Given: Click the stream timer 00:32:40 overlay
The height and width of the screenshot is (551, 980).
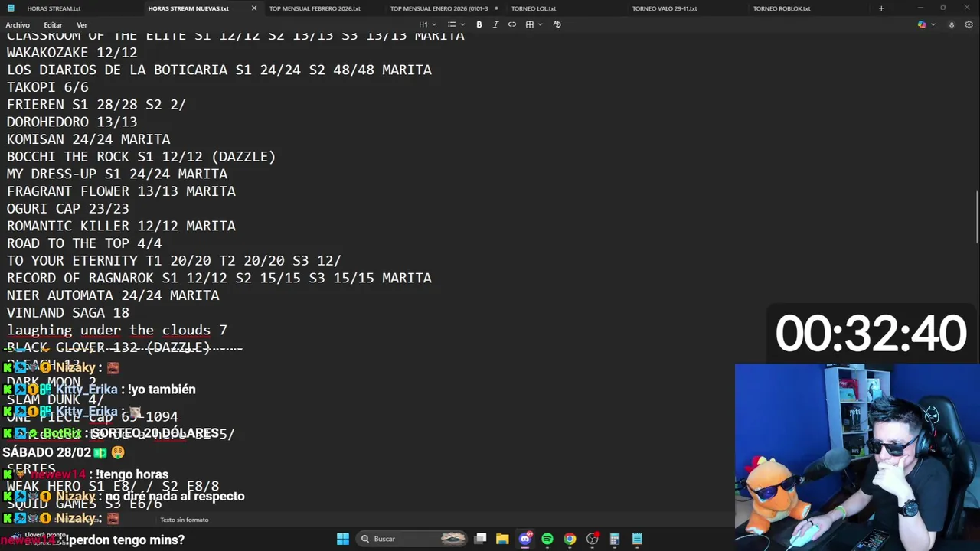Looking at the screenshot, I should click(x=871, y=334).
